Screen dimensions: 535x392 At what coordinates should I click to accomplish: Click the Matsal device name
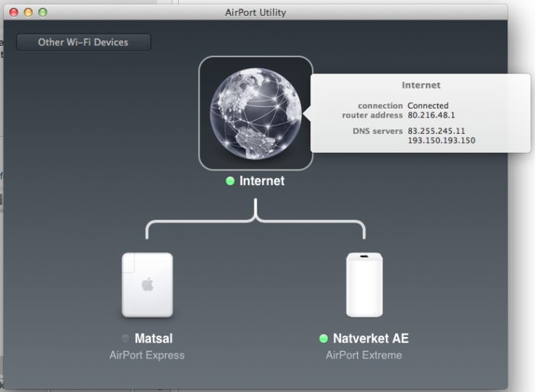154,339
